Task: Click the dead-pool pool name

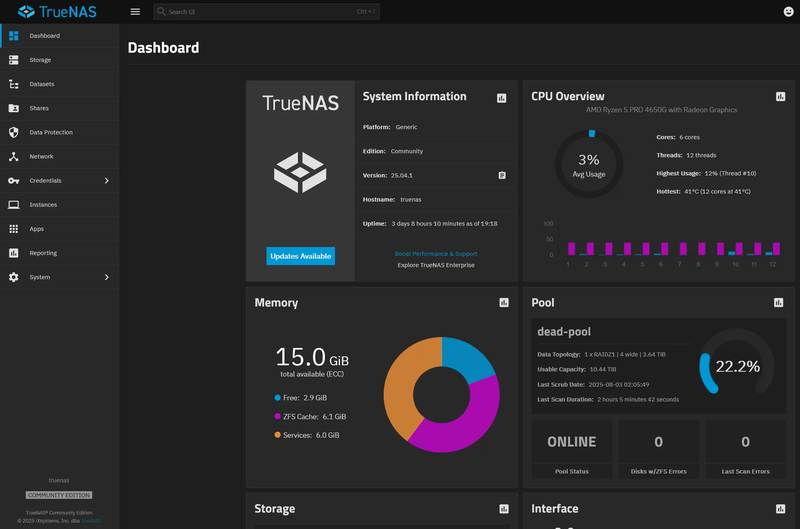Action: [x=564, y=332]
